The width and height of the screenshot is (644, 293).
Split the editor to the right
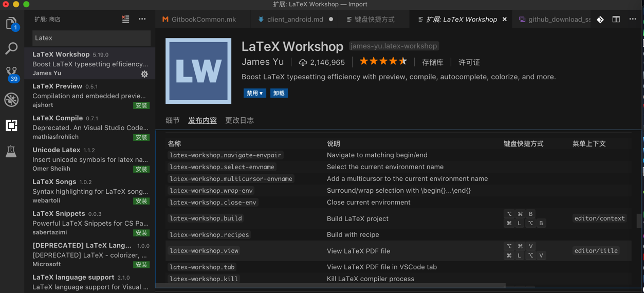tap(616, 20)
